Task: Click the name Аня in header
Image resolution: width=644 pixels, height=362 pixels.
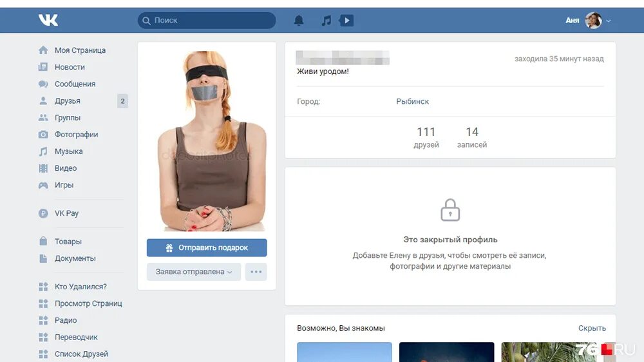Action: tap(572, 21)
